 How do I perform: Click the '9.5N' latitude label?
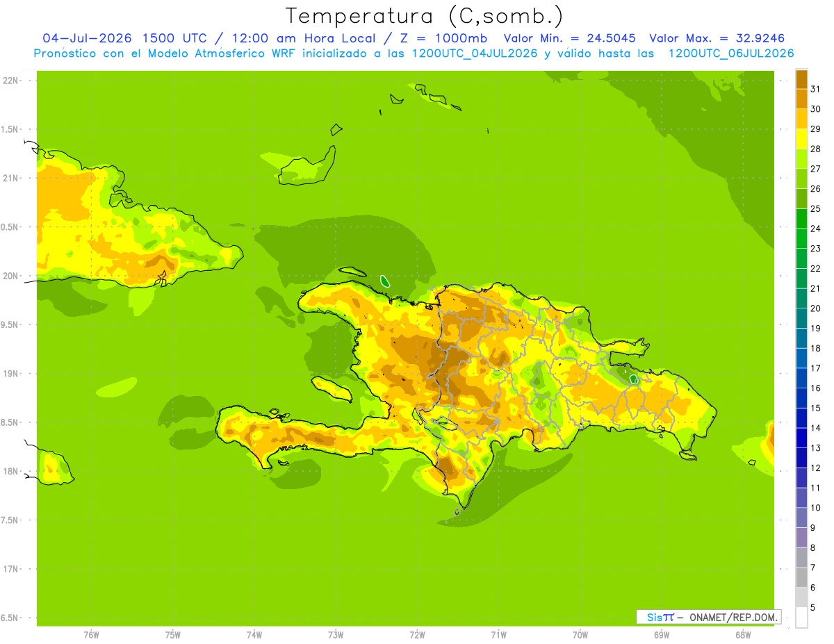(10, 324)
